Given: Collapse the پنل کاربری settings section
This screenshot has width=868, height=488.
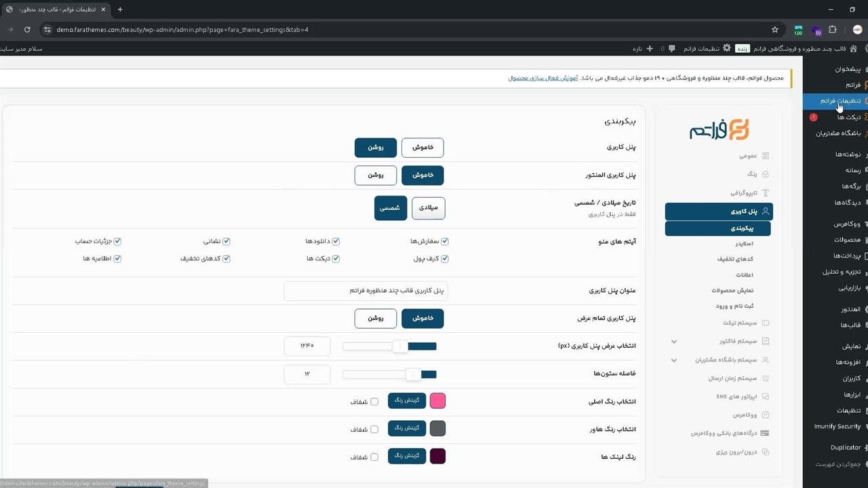Looking at the screenshot, I should point(719,211).
